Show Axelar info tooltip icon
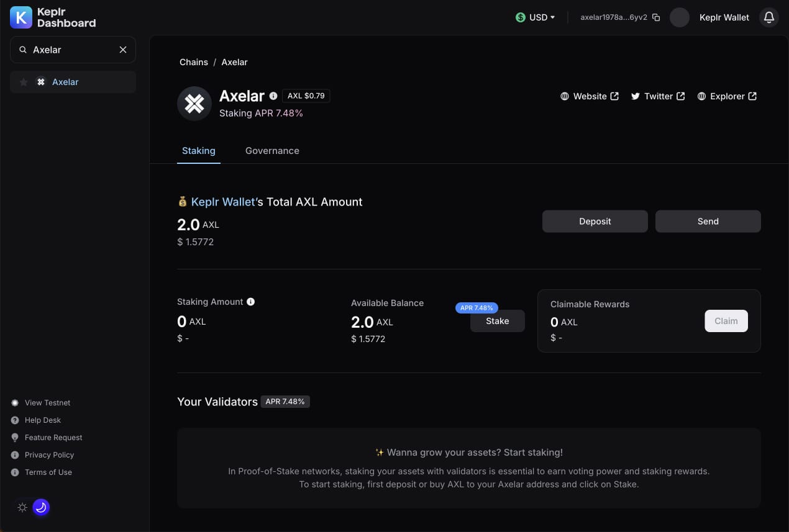Screen dimensions: 789x532 (x=273, y=96)
